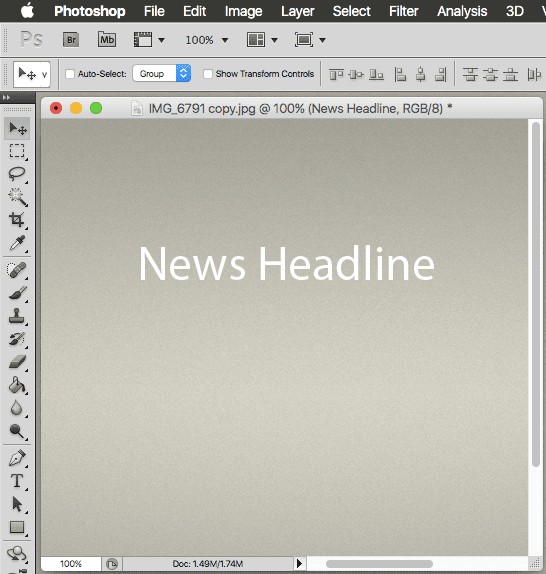
Task: Distribute vertical centers of layers
Action: tap(490, 74)
